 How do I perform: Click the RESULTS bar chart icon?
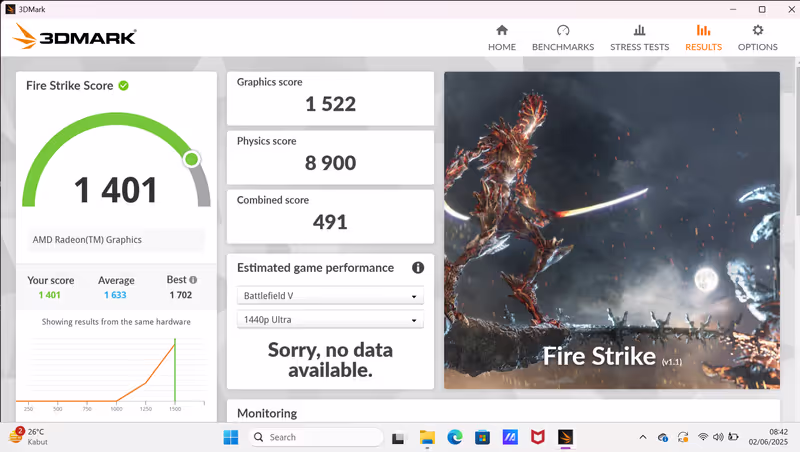coord(703,31)
